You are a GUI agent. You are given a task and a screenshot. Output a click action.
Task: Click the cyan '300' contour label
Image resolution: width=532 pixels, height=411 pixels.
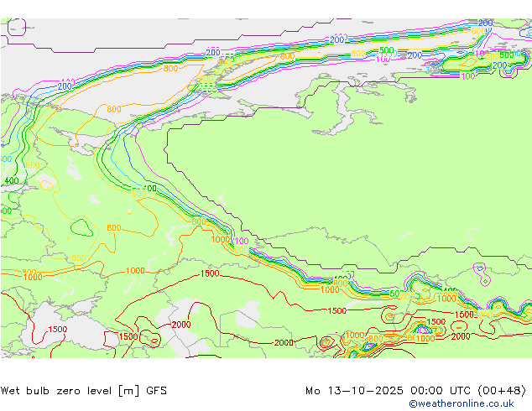[x=432, y=70]
